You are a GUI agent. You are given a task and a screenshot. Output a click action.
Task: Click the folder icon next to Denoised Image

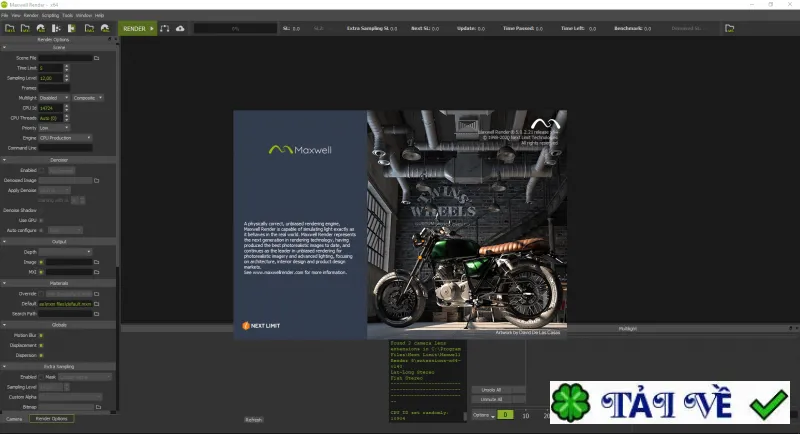point(96,181)
